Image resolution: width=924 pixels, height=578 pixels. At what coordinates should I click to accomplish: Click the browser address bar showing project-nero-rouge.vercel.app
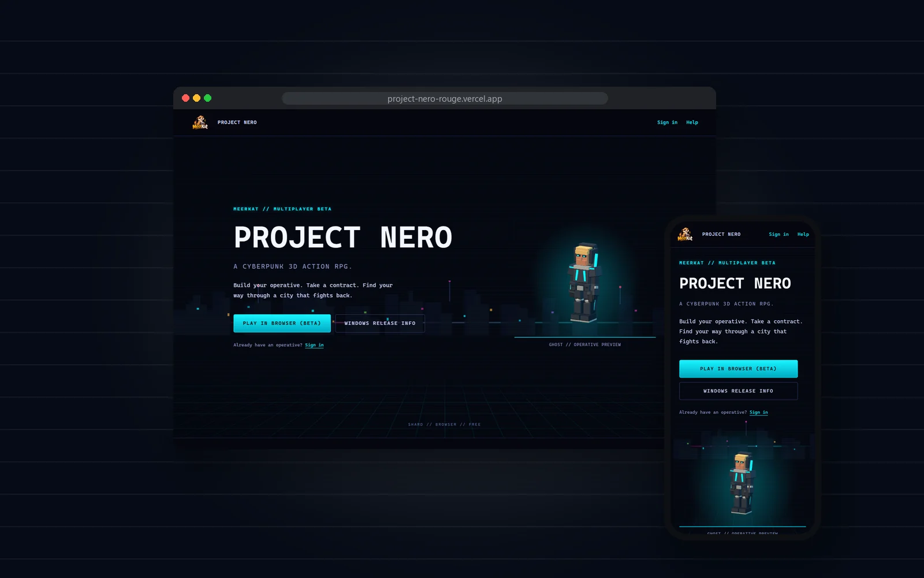click(x=445, y=98)
